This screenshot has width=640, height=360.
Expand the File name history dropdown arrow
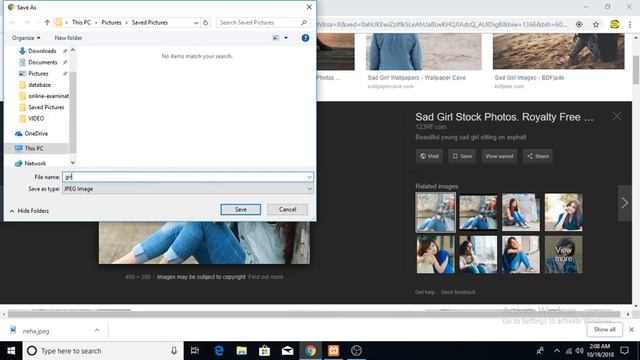coord(309,177)
